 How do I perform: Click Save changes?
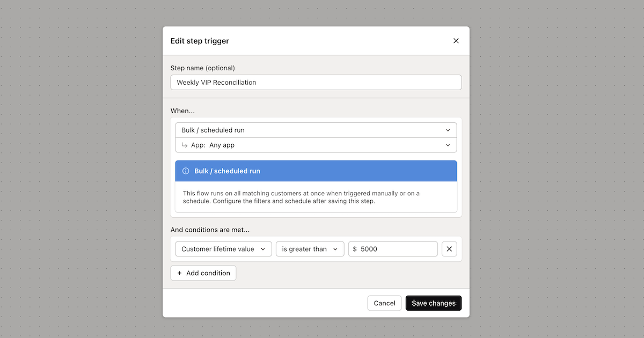coord(433,303)
